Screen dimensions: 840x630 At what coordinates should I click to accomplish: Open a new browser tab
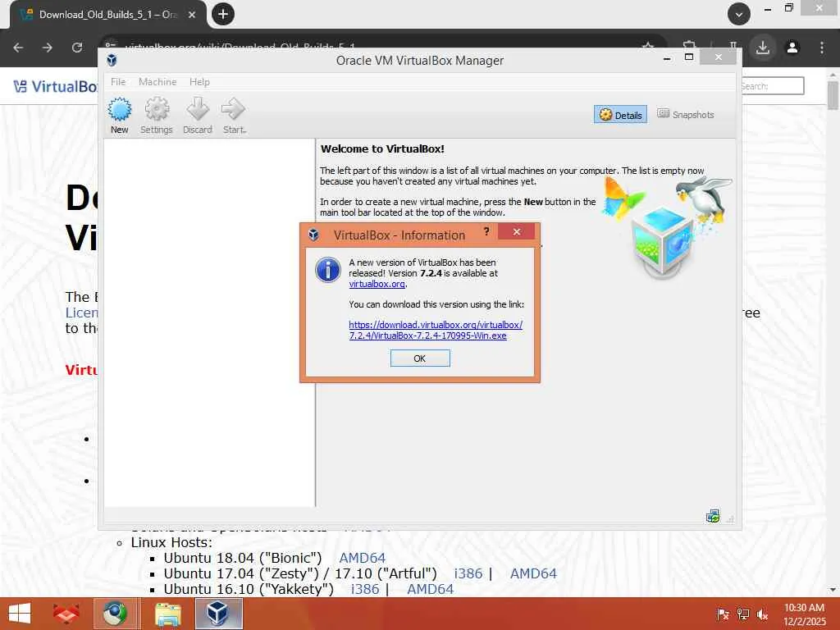(223, 14)
